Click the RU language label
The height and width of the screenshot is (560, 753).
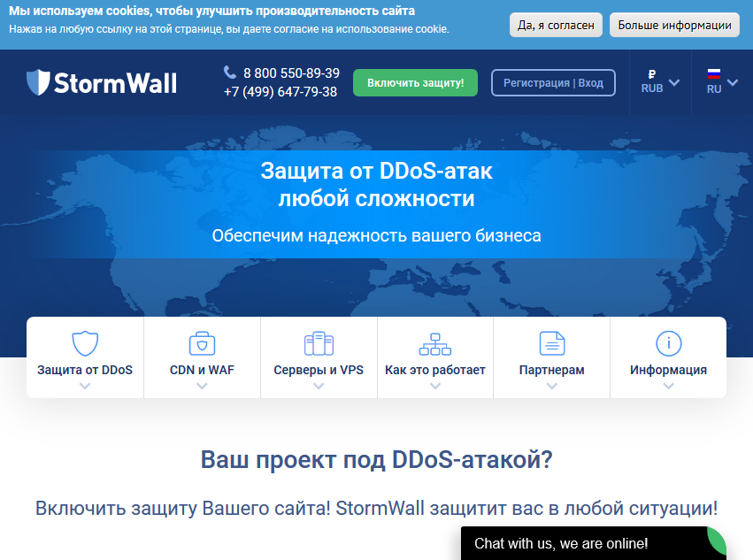[x=713, y=88]
